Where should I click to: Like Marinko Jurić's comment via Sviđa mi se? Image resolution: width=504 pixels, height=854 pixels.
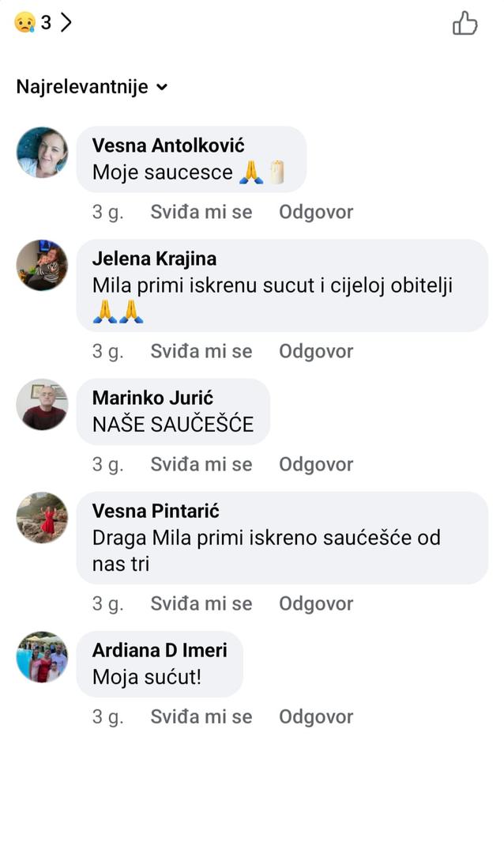point(201,464)
